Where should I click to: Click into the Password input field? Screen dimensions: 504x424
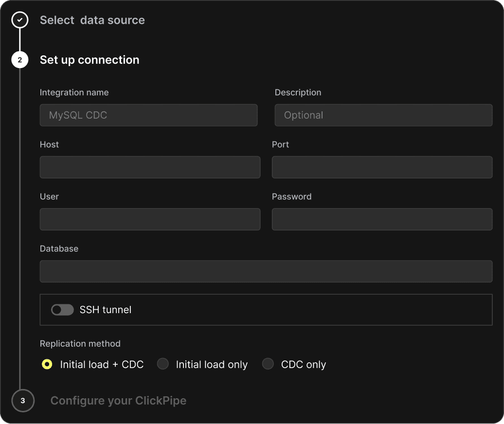click(x=382, y=219)
